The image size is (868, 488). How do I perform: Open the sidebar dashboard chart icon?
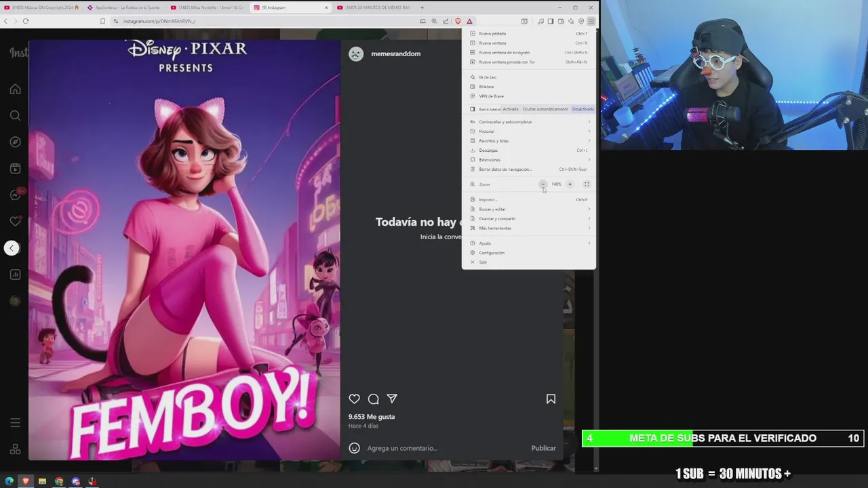(x=15, y=274)
